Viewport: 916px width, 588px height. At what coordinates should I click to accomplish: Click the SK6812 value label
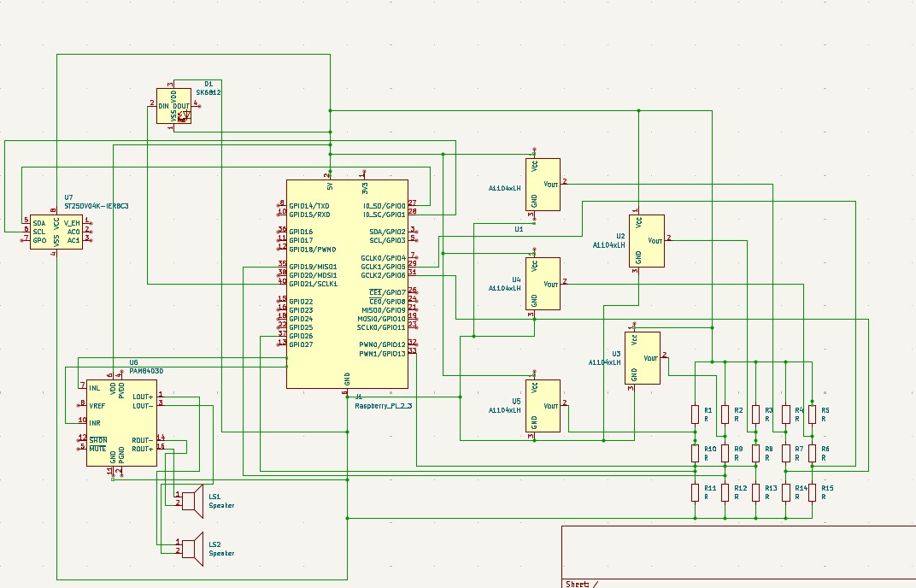[x=208, y=92]
